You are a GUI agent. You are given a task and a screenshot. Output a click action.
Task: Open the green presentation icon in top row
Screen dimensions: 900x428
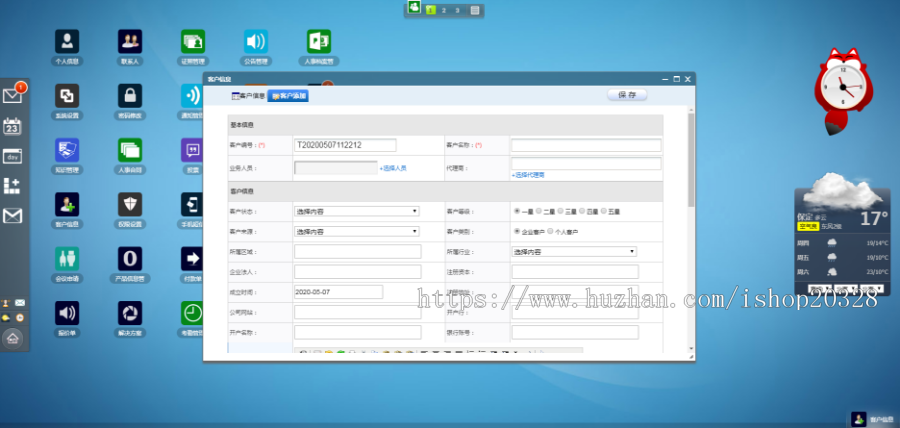(x=319, y=41)
